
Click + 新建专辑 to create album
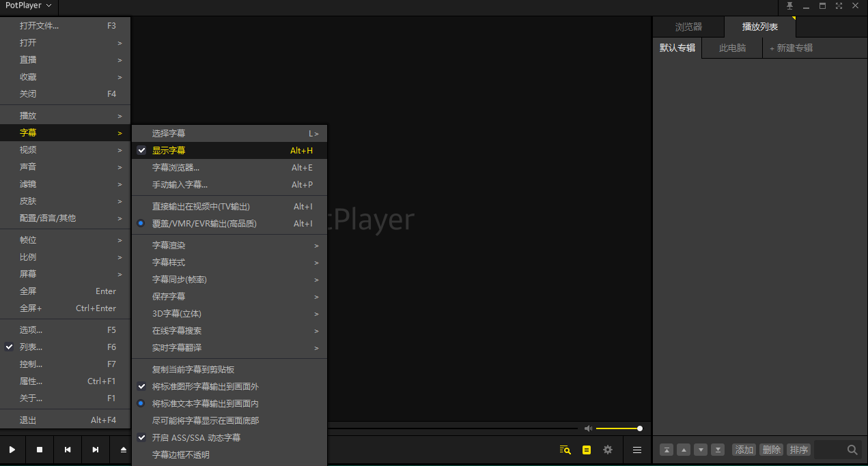pyautogui.click(x=791, y=48)
